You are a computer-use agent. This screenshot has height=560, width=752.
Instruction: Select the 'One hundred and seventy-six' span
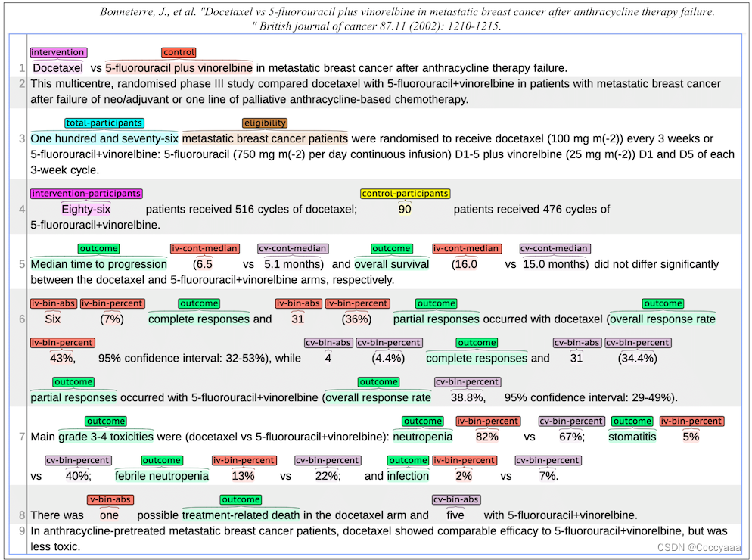point(104,138)
